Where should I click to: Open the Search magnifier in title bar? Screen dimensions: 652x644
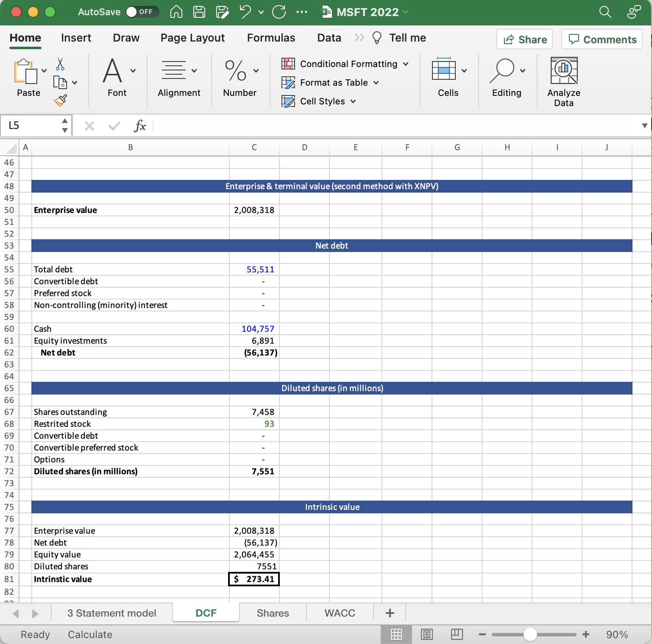[x=605, y=12]
